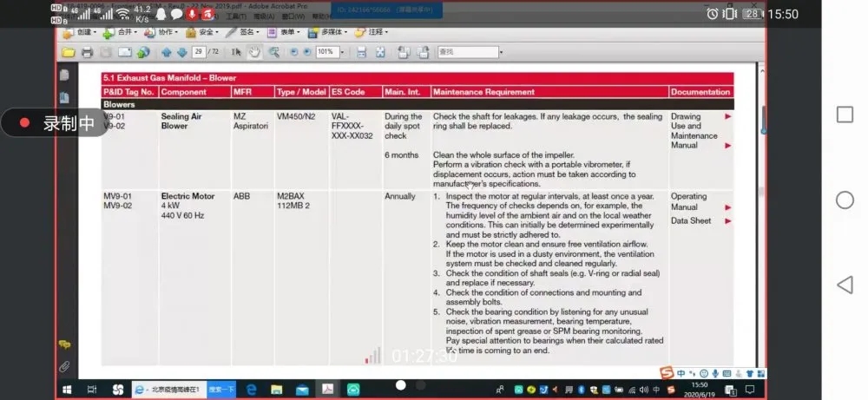868x400 pixels.
Task: Click the 'M2BAX 112MB 2' model text
Action: 293,200
